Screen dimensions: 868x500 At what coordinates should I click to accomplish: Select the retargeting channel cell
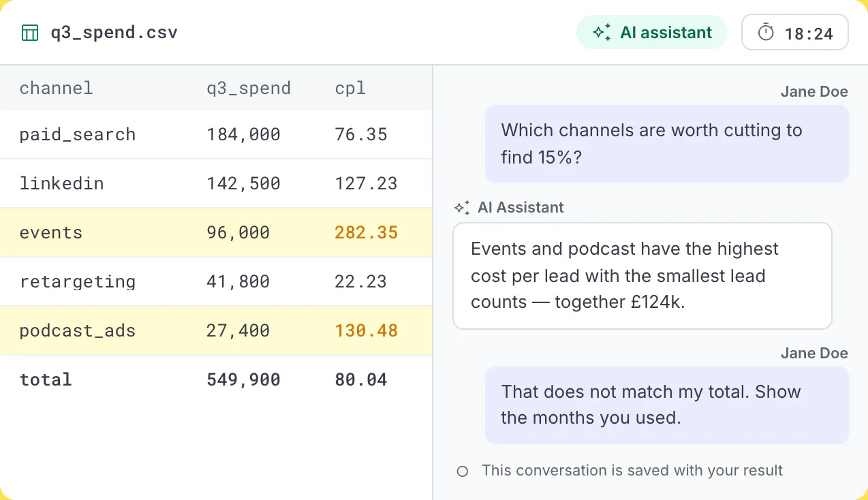click(78, 281)
